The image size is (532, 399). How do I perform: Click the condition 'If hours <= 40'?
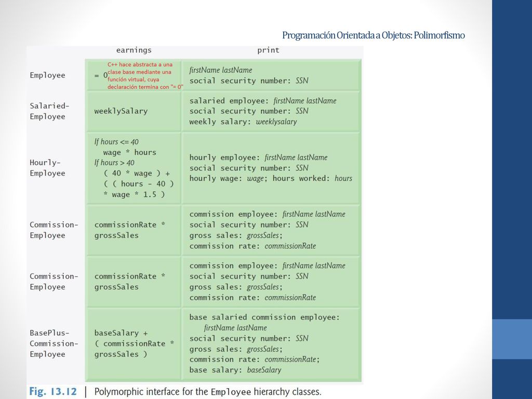116,142
